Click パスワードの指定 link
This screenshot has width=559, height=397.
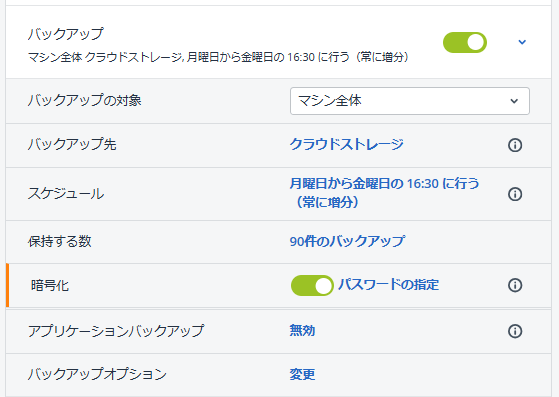(x=389, y=285)
